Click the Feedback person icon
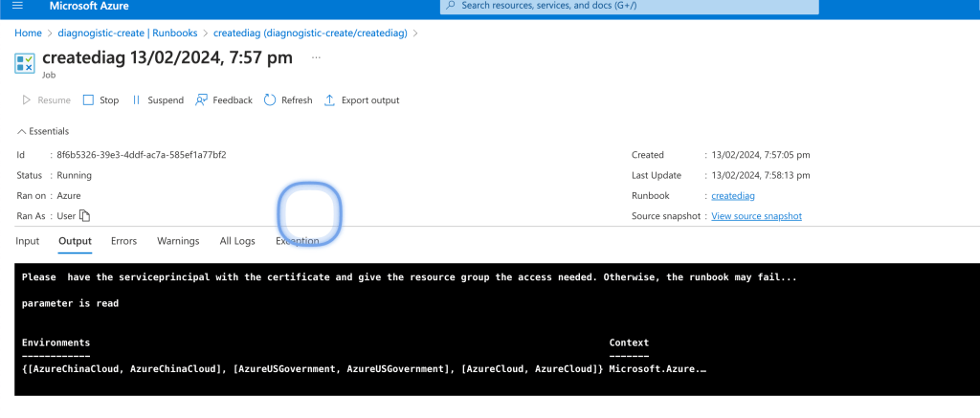The height and width of the screenshot is (418, 980). tap(201, 100)
